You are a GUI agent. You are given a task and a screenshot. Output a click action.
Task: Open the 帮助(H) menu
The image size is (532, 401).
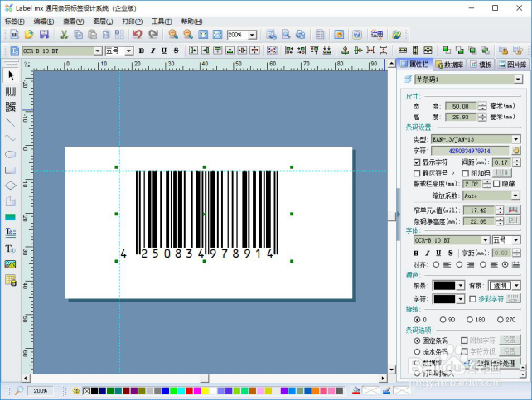[191, 22]
